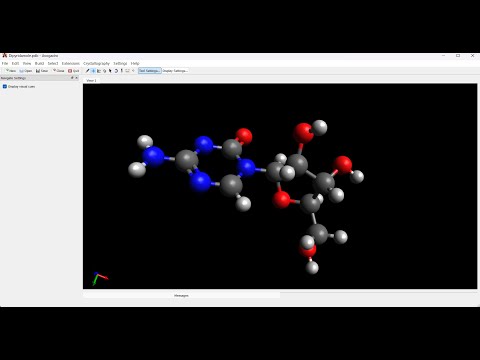Select the Manipulate hand tool
This screenshot has width=480, height=360.
point(105,71)
